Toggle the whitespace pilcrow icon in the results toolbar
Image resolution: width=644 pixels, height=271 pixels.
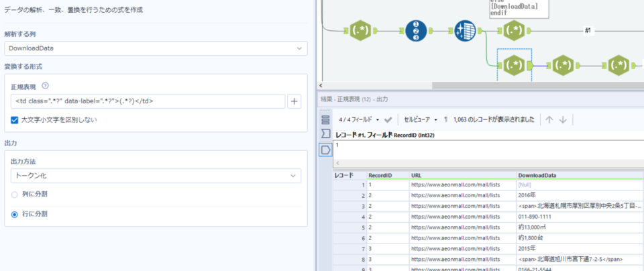pyautogui.click(x=446, y=119)
